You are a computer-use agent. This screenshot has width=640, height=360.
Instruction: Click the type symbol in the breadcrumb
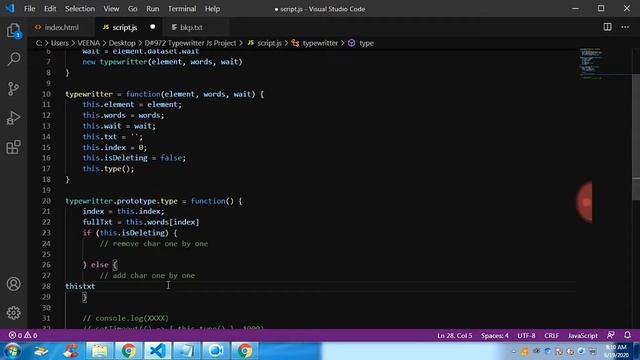click(366, 43)
